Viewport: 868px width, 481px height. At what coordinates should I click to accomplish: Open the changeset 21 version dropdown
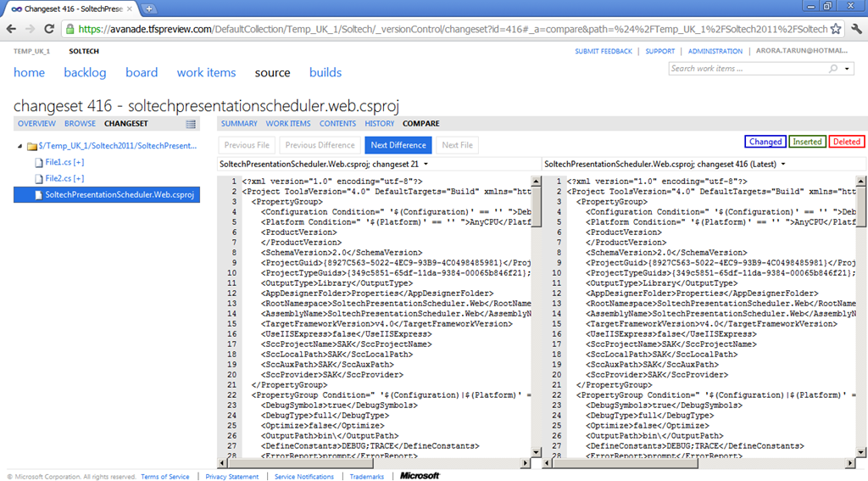click(426, 164)
